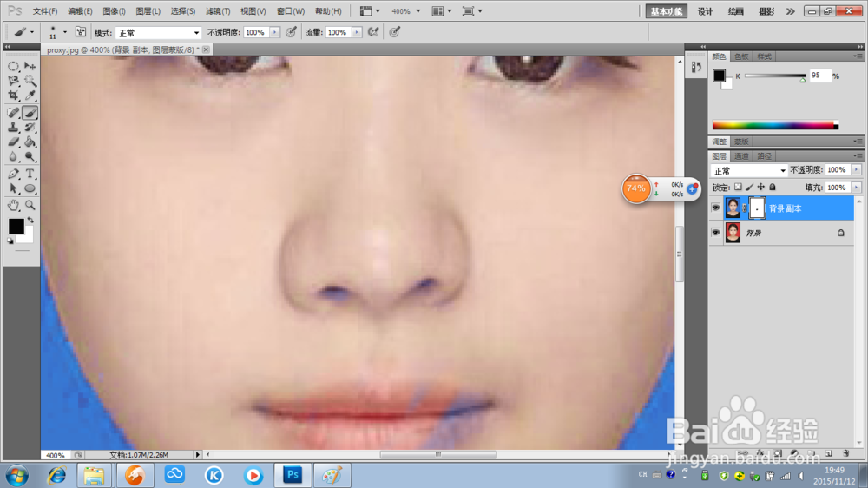Image resolution: width=868 pixels, height=488 pixels.
Task: Select the Ellipse shape tool
Action: click(30, 188)
